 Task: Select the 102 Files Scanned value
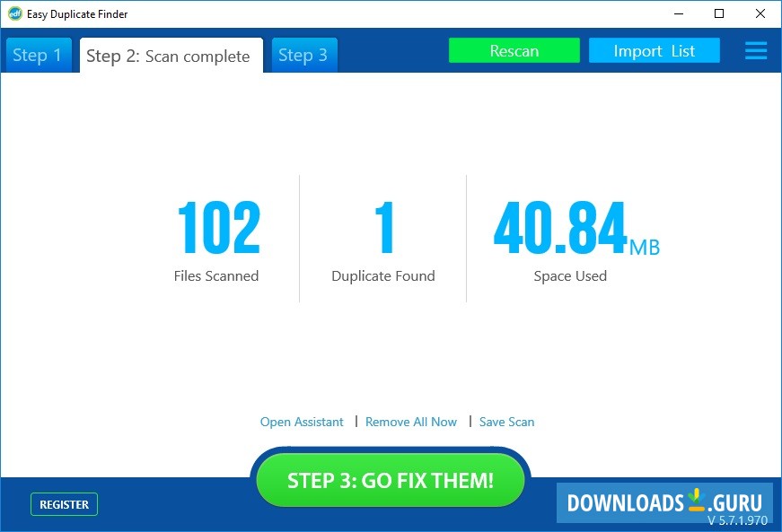point(219,228)
